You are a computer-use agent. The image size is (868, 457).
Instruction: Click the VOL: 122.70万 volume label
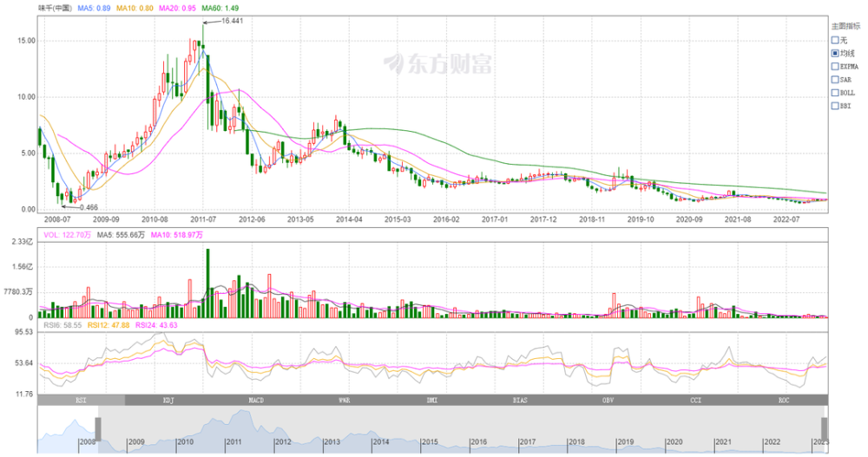[x=67, y=235]
